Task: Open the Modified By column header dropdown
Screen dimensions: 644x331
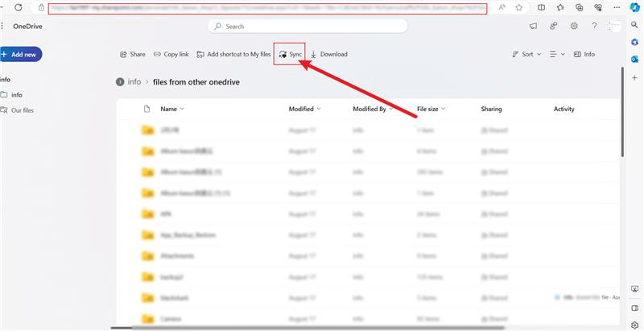Action: 373,109
